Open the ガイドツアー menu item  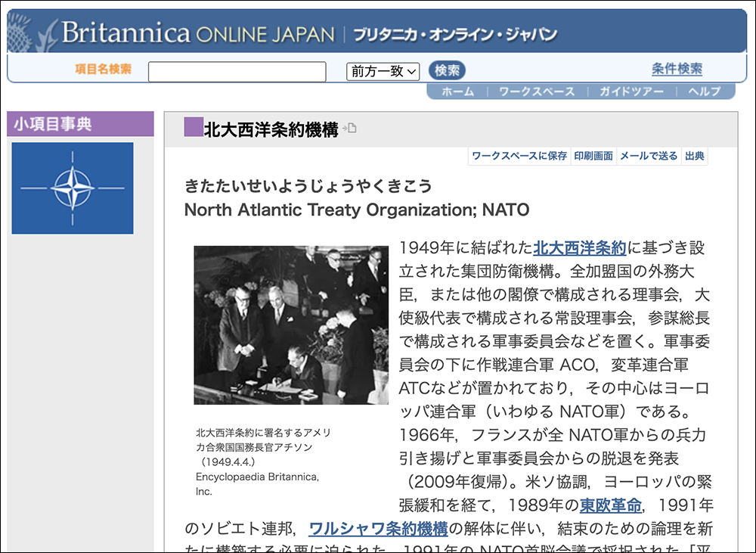631,92
